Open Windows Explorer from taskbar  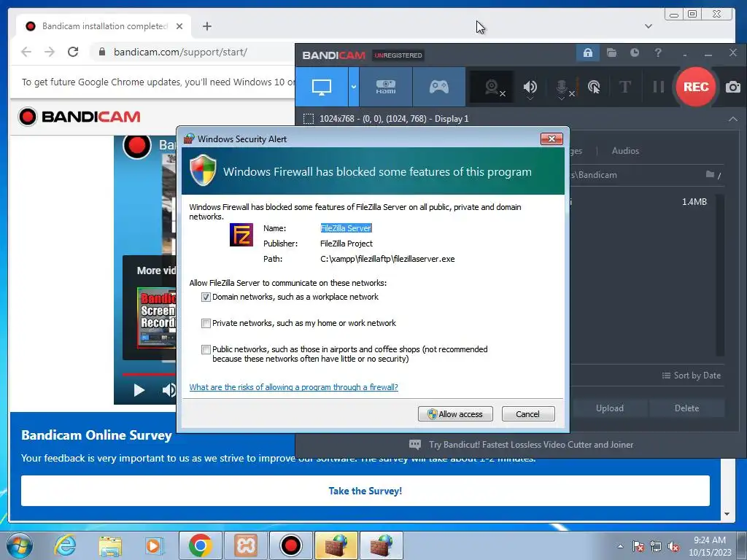point(109,545)
